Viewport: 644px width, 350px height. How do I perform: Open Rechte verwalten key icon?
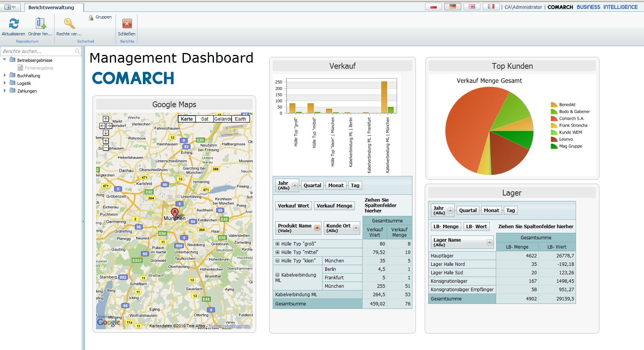tap(69, 24)
